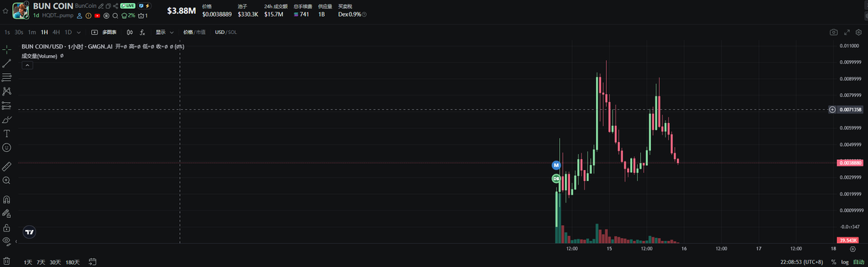This screenshot has height=267, width=868.
Task: Open the 显示 display dropdown
Action: pos(163,32)
